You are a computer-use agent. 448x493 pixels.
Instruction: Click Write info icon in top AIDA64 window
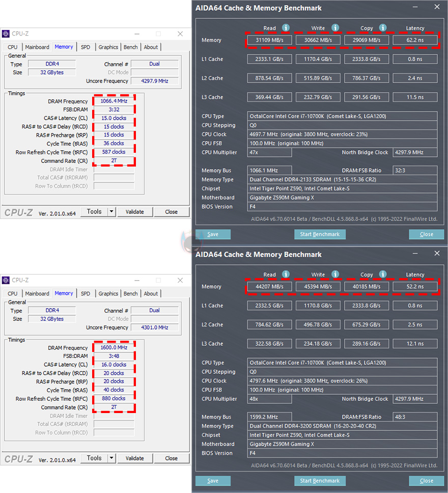(335, 28)
